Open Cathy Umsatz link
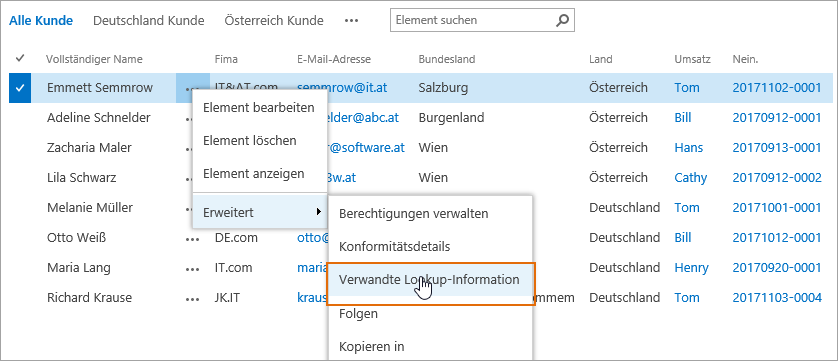Viewport: 838px width, 361px height. 690,178
